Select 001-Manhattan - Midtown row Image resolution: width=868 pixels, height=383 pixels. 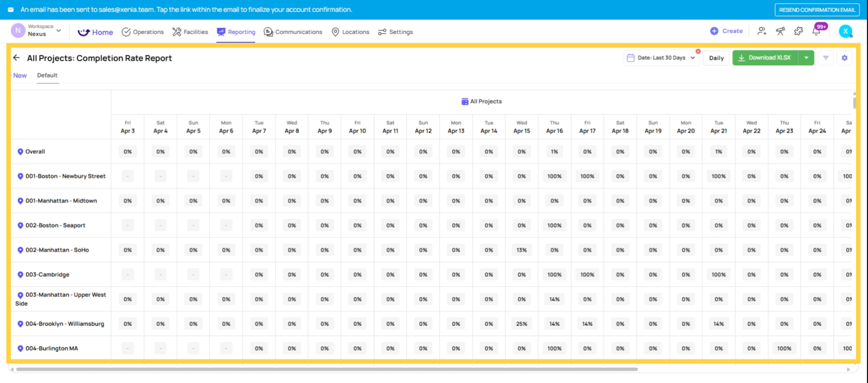pos(61,201)
